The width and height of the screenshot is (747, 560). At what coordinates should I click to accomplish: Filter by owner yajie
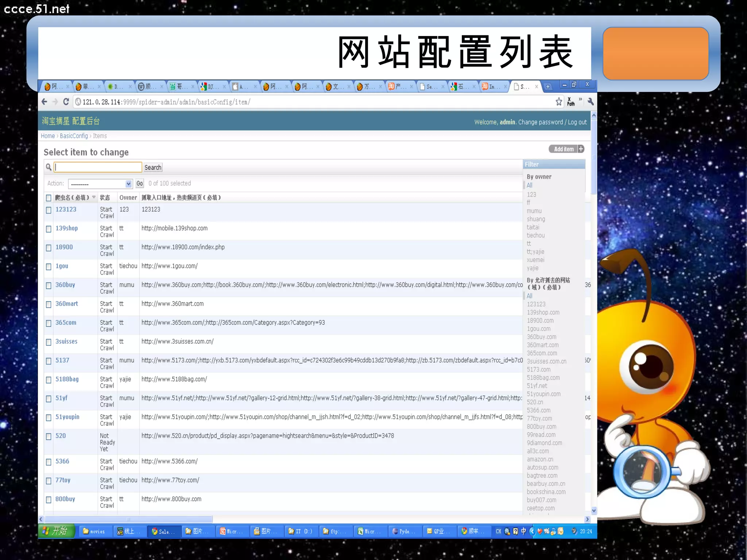click(533, 268)
